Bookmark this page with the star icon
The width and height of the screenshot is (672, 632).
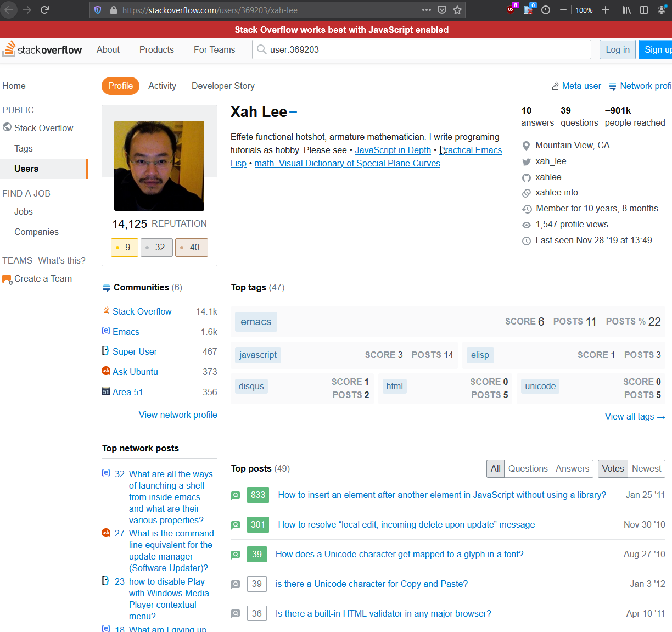tap(457, 10)
